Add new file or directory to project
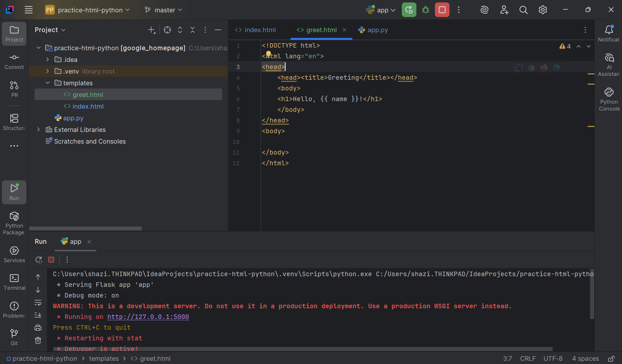 click(x=151, y=30)
